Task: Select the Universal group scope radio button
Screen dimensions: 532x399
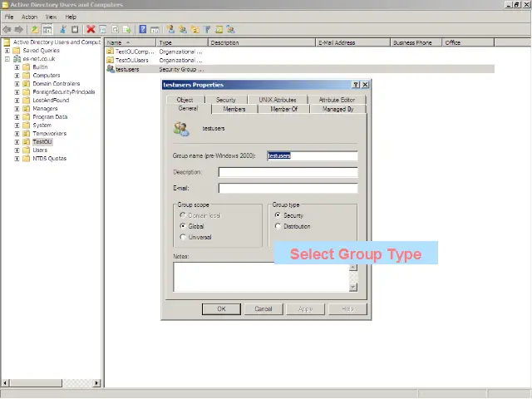Action: [x=183, y=237]
